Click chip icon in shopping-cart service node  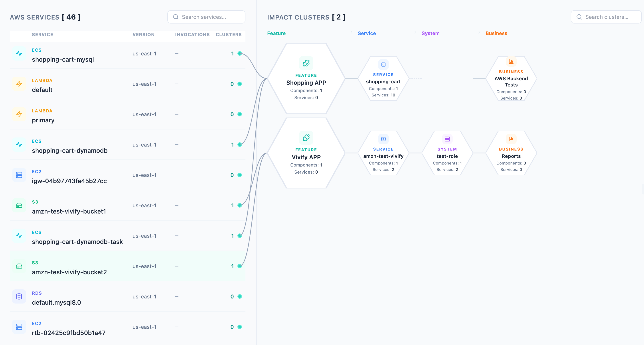(x=383, y=65)
